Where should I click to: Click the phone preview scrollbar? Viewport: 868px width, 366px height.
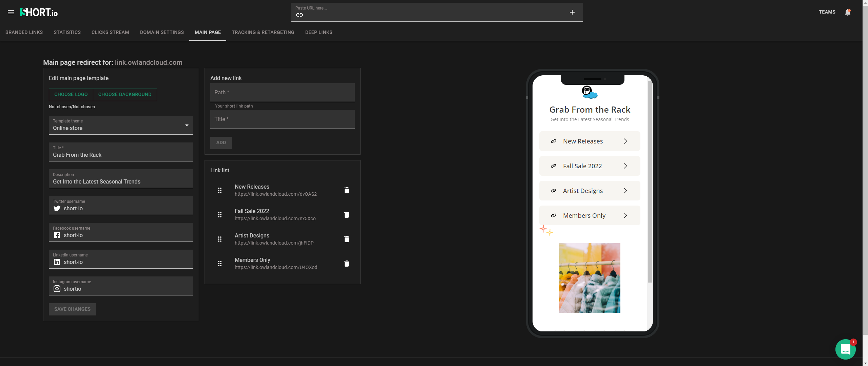[650, 181]
